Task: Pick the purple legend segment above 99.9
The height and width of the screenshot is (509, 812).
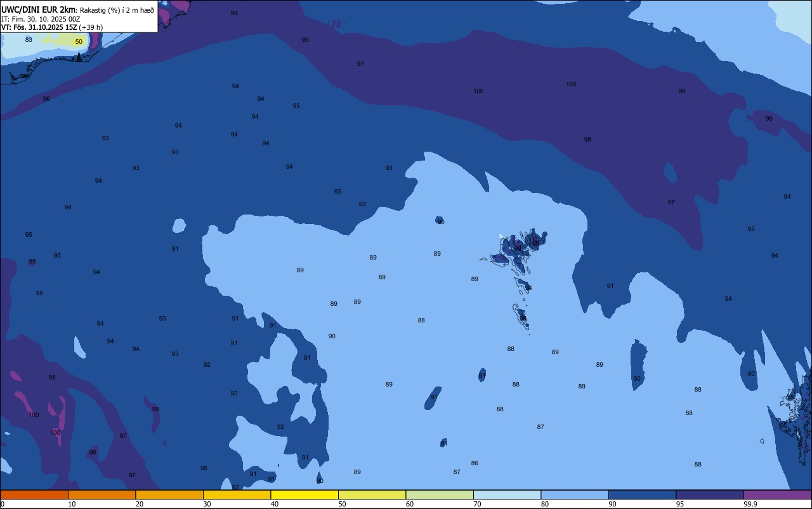Action: point(777,494)
